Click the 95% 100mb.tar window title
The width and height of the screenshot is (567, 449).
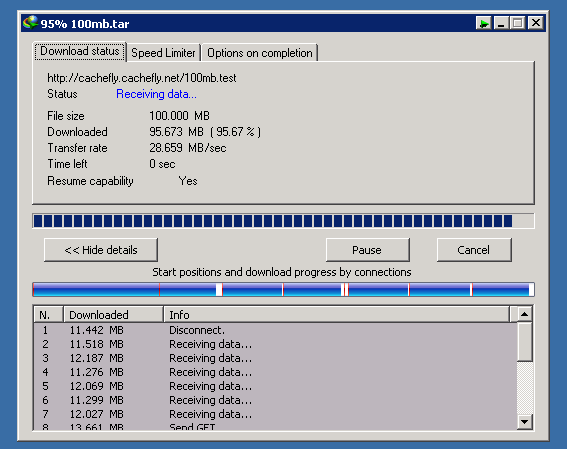pos(85,24)
